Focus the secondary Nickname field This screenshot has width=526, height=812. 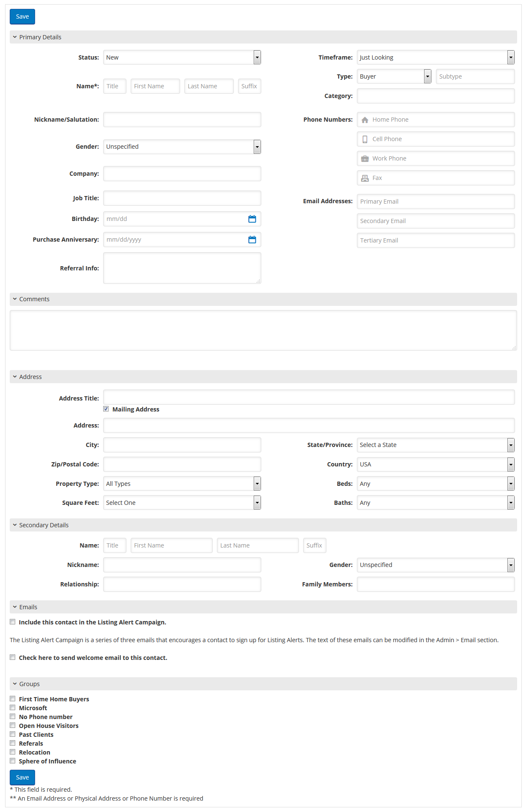tap(182, 565)
